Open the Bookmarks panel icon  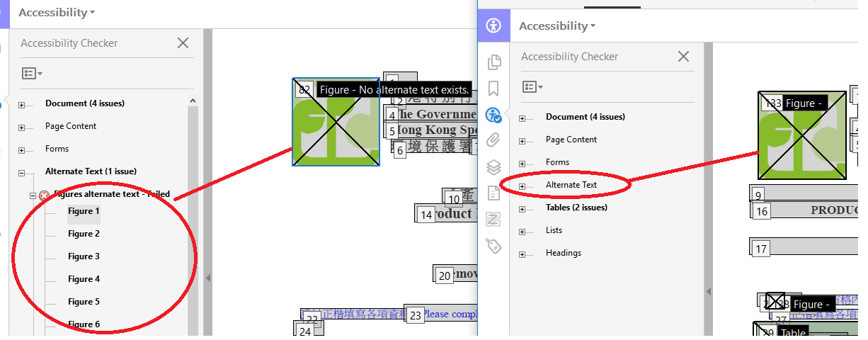(493, 89)
